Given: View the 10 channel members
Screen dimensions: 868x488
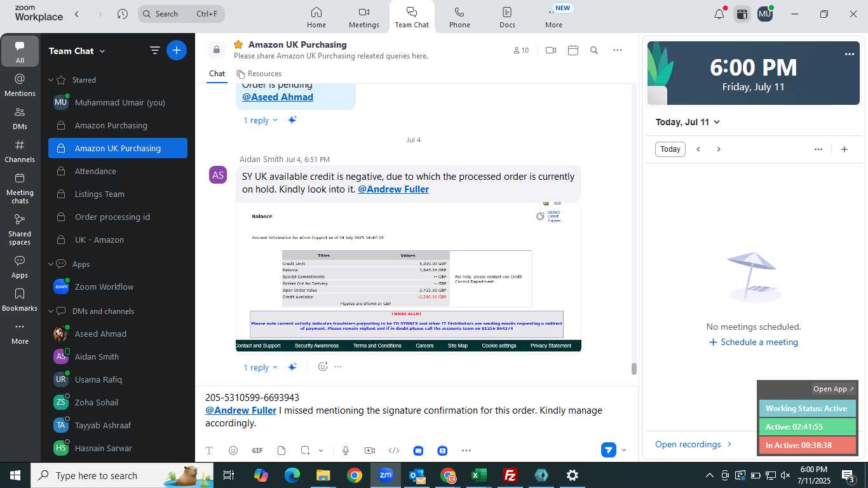Looking at the screenshot, I should [521, 50].
